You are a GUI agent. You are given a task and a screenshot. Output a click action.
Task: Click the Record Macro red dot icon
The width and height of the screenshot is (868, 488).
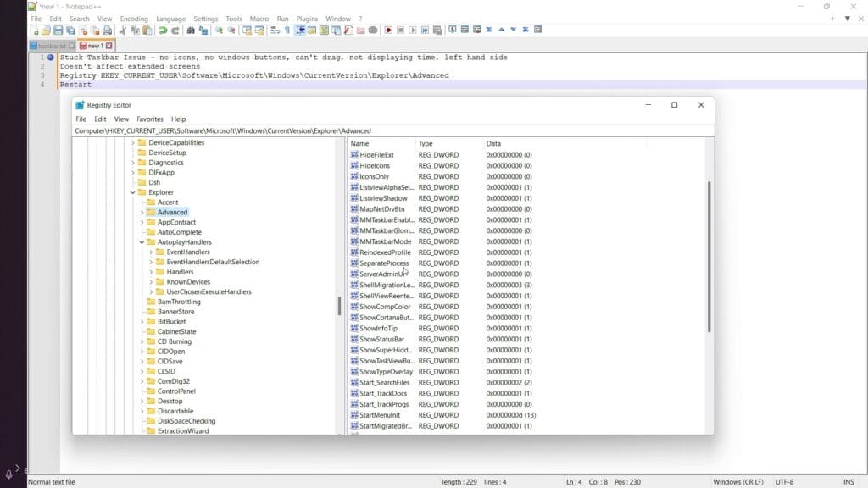click(x=387, y=30)
